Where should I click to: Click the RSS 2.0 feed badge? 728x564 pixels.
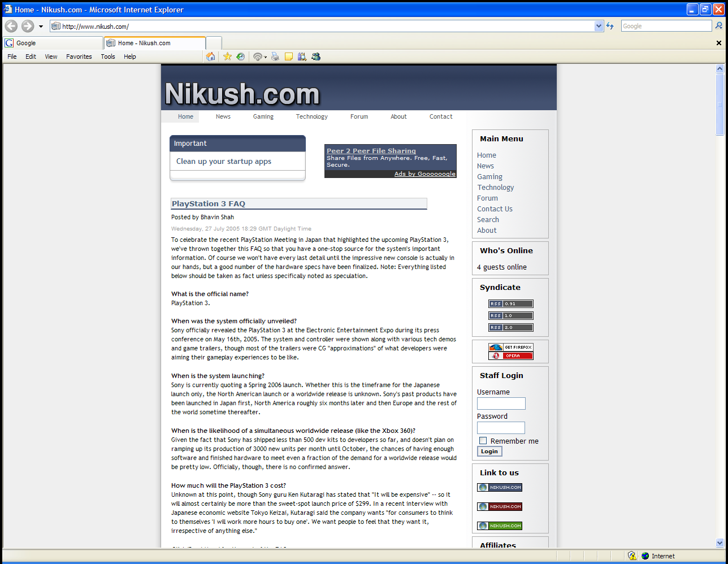coord(511,327)
